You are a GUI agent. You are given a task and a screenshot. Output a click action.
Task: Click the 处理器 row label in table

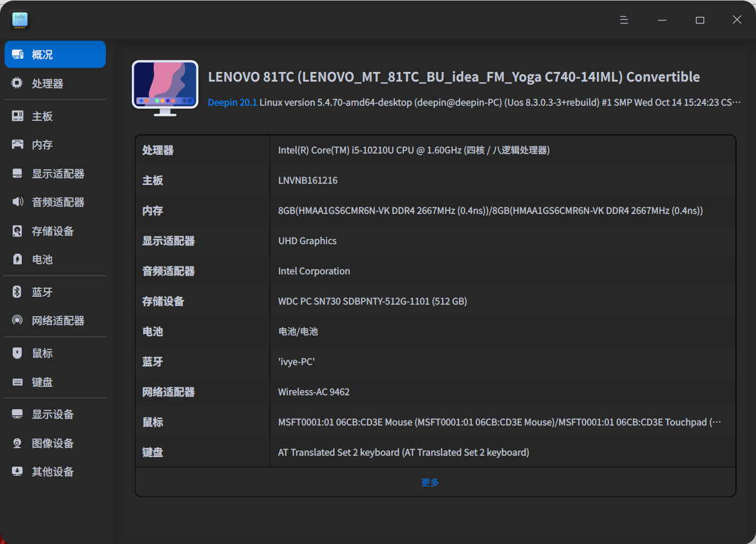[158, 150]
